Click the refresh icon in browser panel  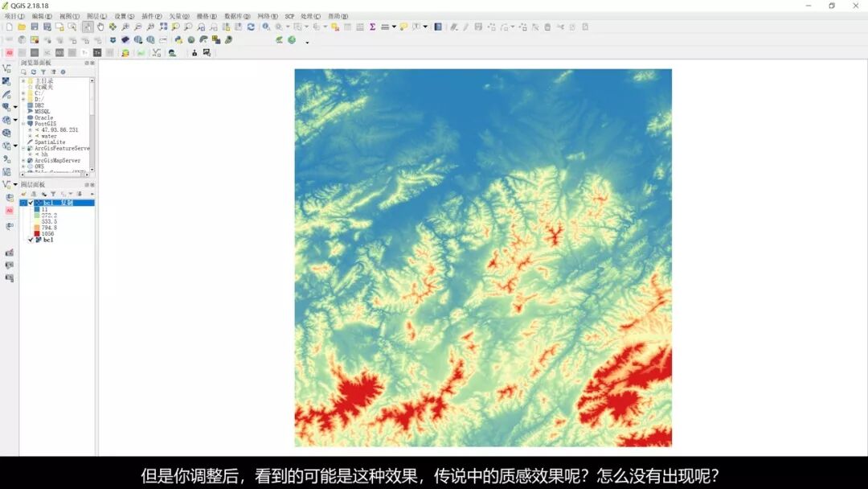(33, 72)
